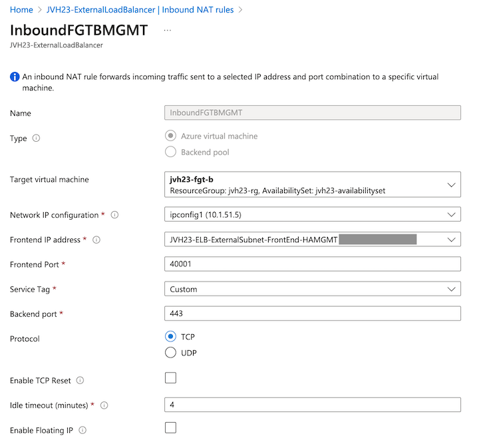Screen dimensions: 479x448
Task: Click the info icon next to Type
Action: [x=36, y=138]
